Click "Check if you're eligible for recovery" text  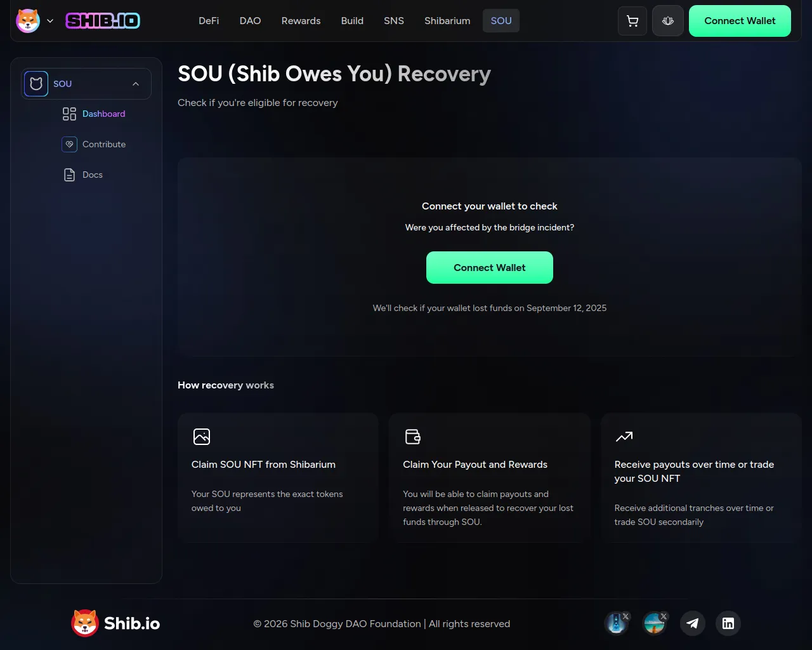click(258, 103)
